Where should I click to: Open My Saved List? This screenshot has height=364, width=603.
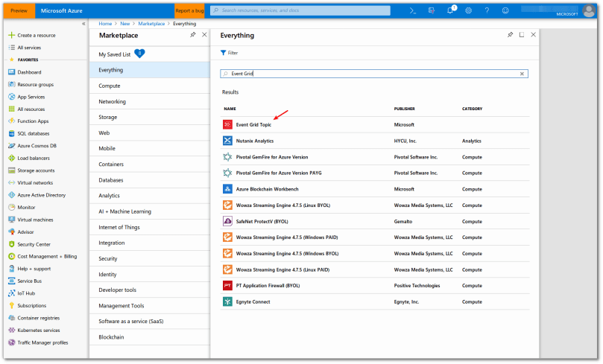(x=114, y=54)
